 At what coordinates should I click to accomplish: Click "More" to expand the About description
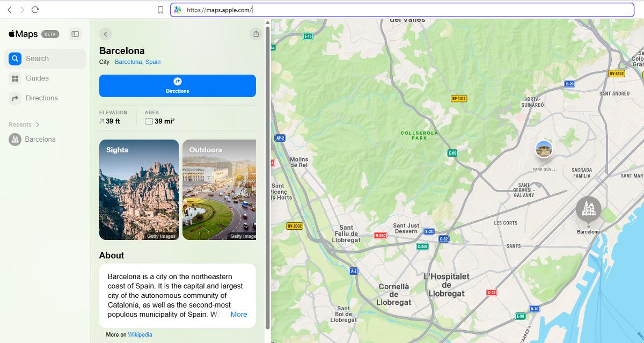239,314
